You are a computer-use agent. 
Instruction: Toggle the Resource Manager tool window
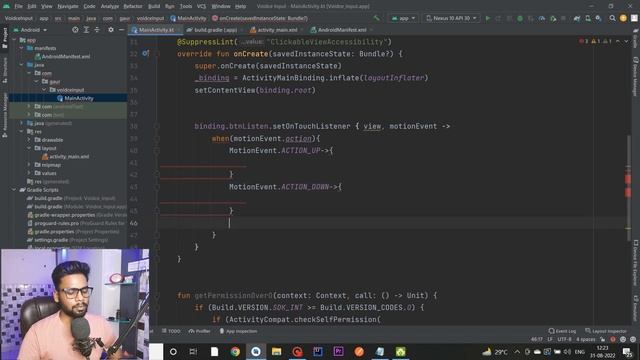click(4, 115)
